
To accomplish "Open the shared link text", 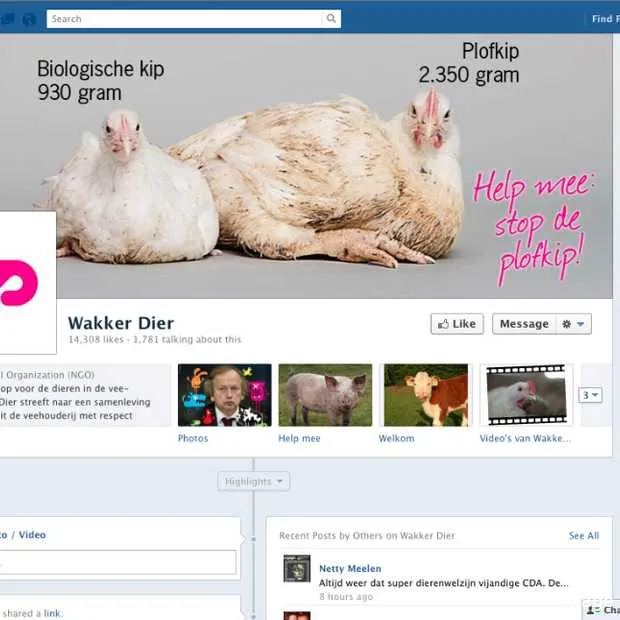I will (53, 613).
